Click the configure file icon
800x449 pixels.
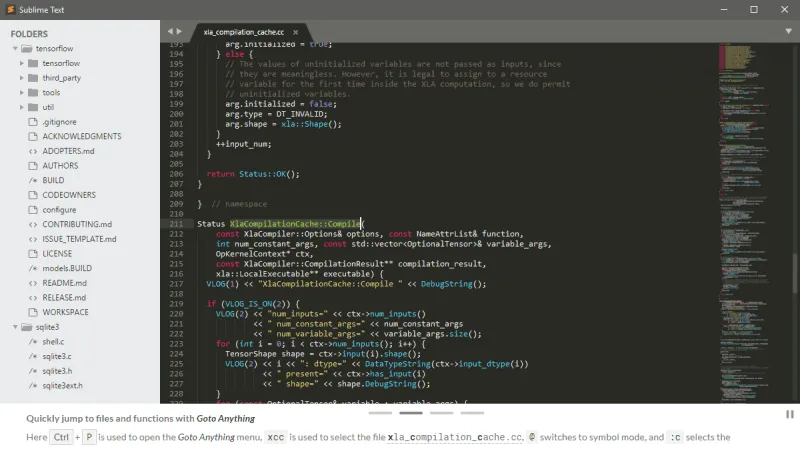coord(33,210)
